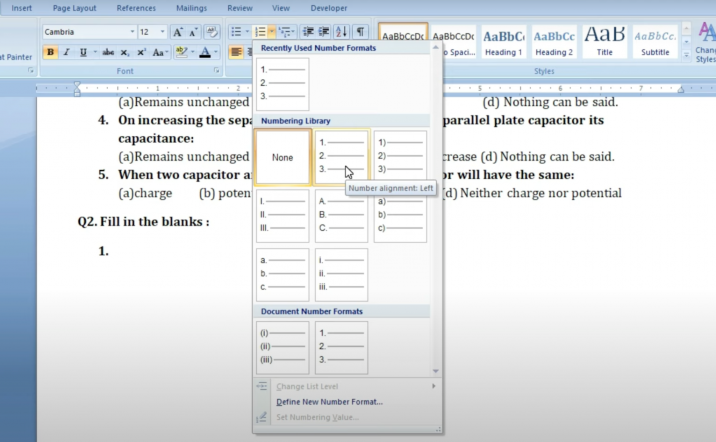Open the Page Layout tab
Image resolution: width=716 pixels, height=442 pixels.
pos(74,8)
